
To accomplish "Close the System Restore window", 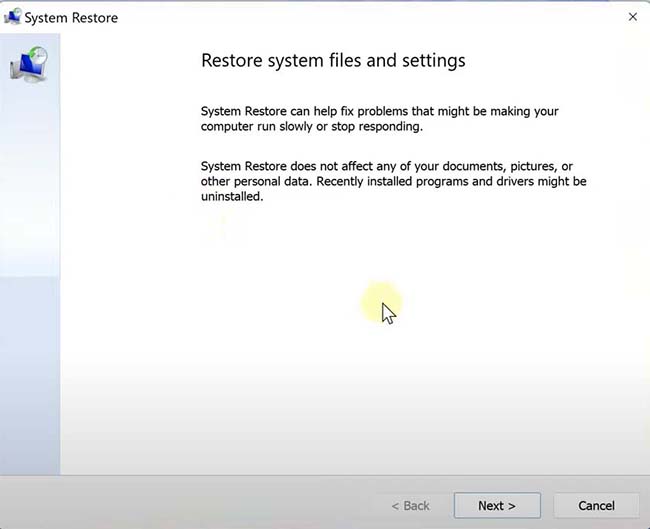I will tap(633, 17).
